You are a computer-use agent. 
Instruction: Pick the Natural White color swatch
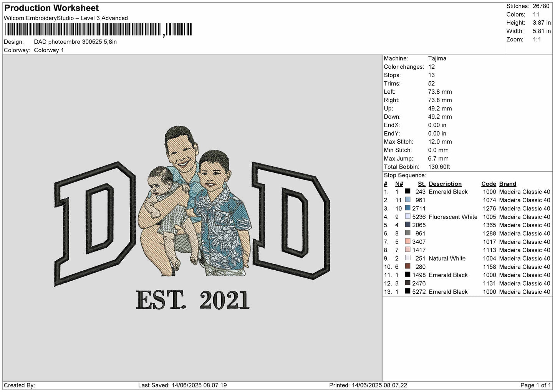[x=408, y=258]
